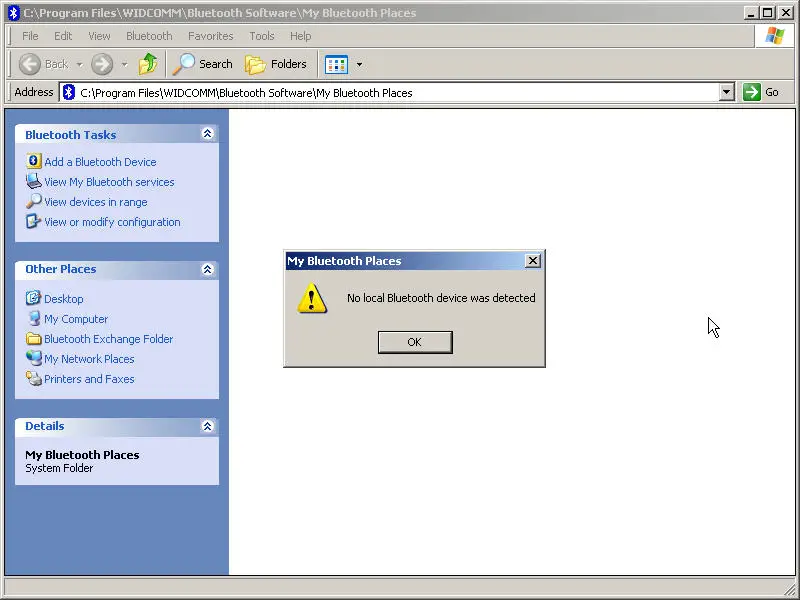Click View devices in range link

95,202
